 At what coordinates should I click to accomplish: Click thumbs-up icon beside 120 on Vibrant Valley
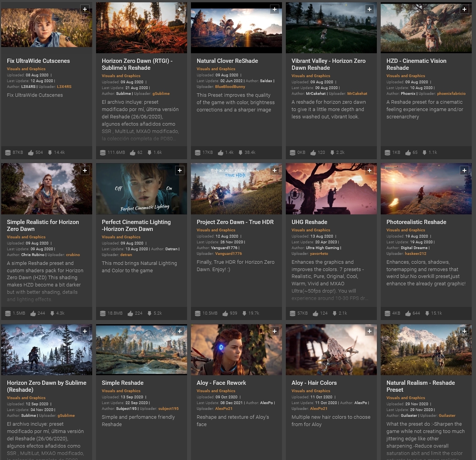313,153
